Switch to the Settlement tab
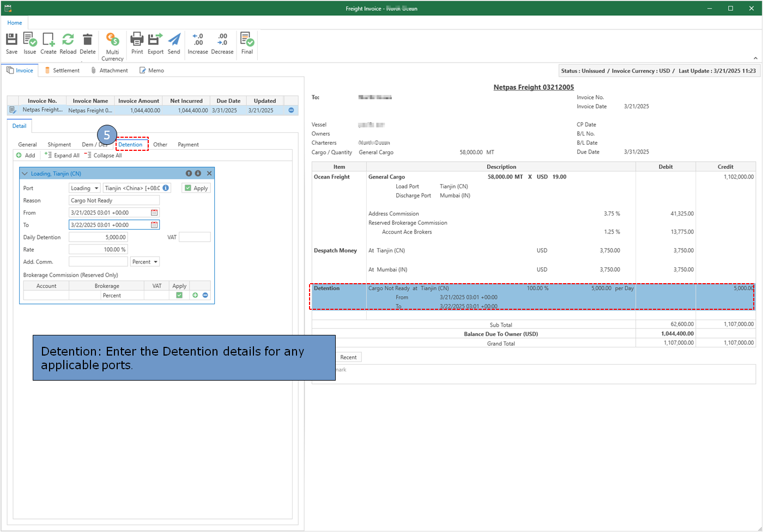 point(62,70)
